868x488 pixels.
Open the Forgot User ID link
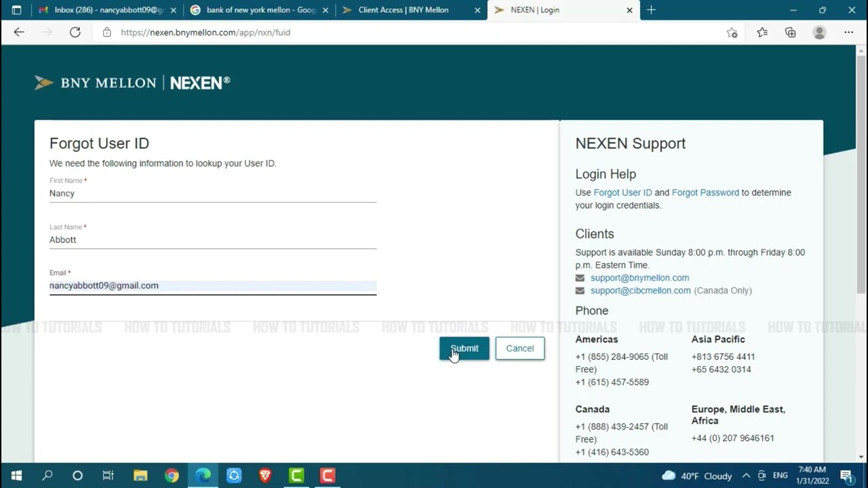pos(623,192)
